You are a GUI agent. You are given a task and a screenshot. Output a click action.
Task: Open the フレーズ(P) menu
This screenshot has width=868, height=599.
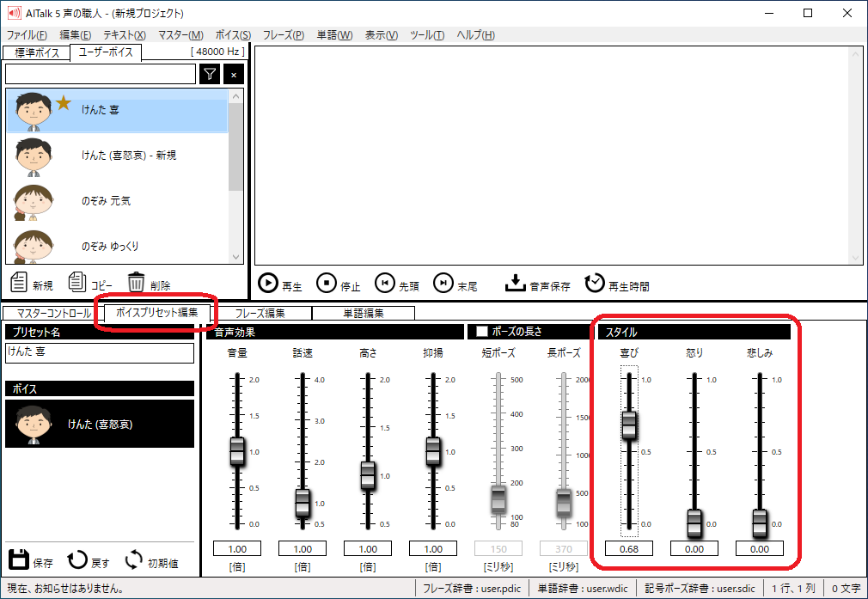click(284, 35)
